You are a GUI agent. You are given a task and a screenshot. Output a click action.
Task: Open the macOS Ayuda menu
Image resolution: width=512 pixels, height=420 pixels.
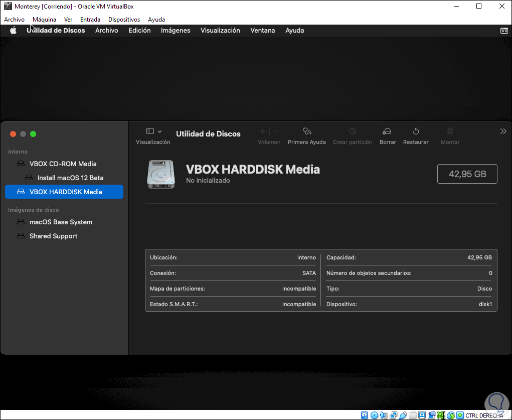294,31
